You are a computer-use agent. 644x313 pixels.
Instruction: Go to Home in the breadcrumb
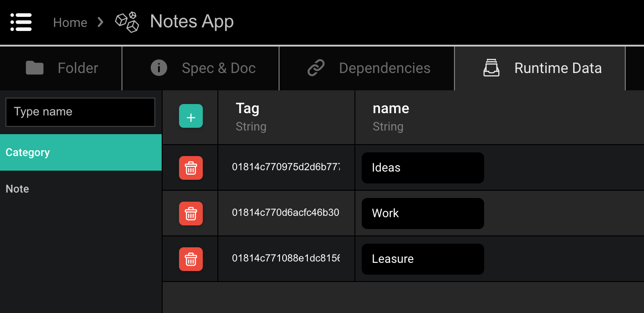[70, 22]
